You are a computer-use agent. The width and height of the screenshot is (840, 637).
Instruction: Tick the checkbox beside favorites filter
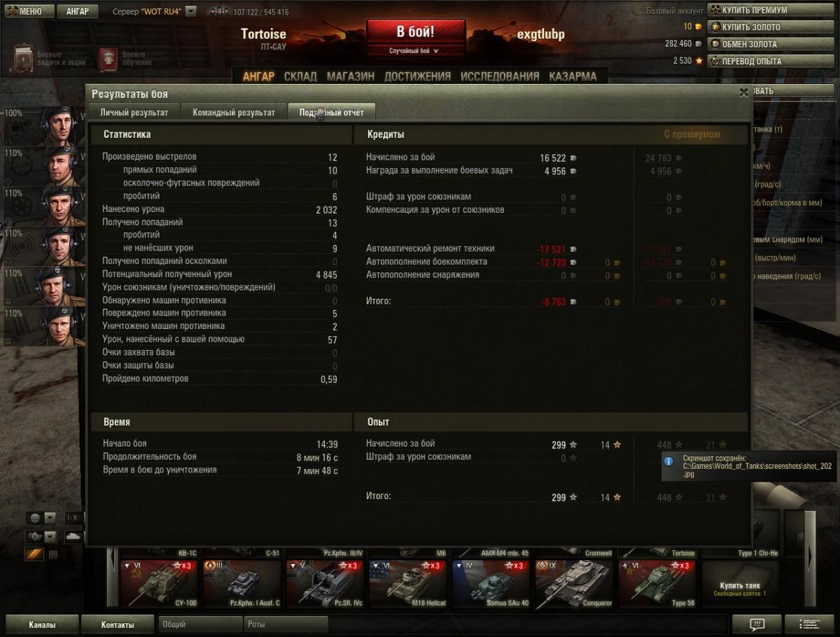pyautogui.click(x=52, y=554)
